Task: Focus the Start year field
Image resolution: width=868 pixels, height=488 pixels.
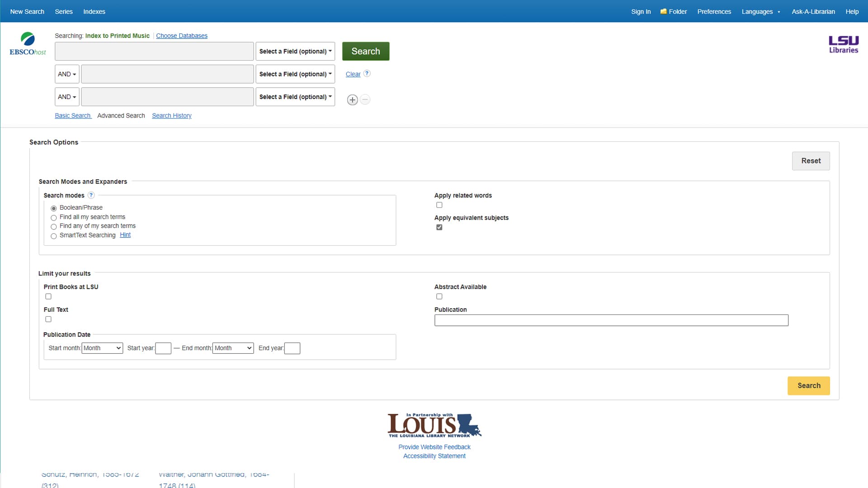Action: (x=163, y=348)
